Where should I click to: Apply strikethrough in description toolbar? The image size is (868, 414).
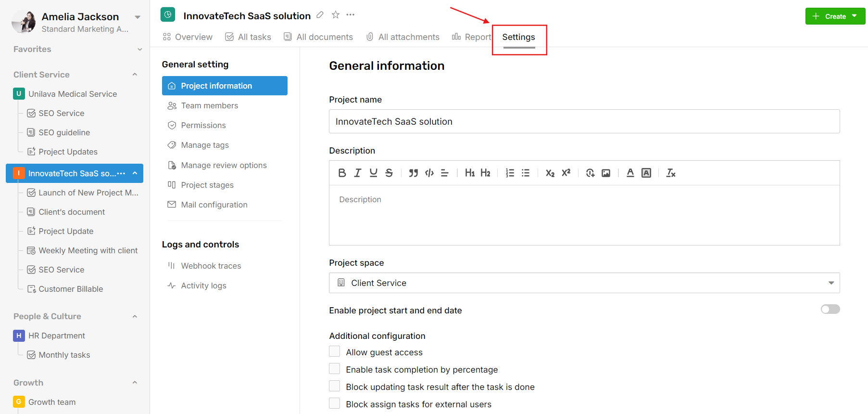point(389,173)
